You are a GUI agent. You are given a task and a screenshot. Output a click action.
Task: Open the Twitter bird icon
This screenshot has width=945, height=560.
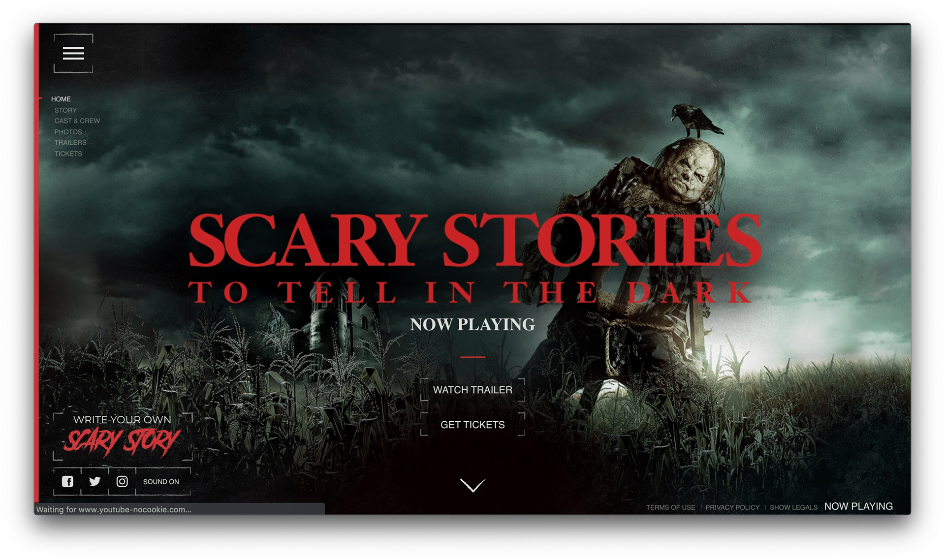95,481
